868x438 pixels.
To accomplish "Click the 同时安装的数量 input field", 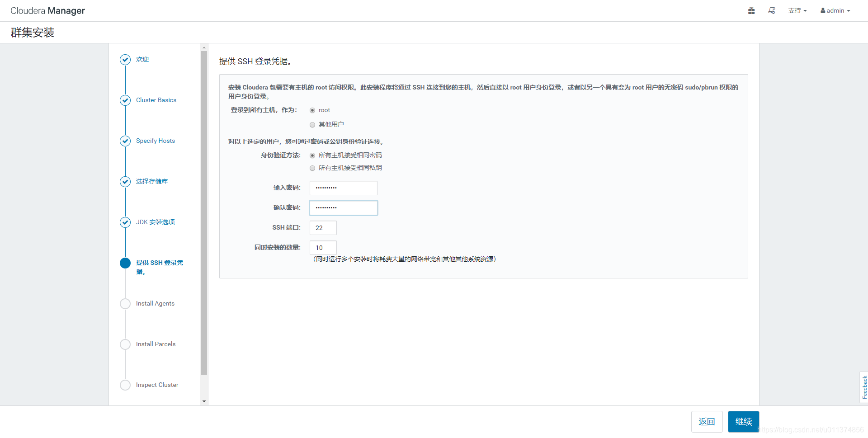I will [x=323, y=248].
